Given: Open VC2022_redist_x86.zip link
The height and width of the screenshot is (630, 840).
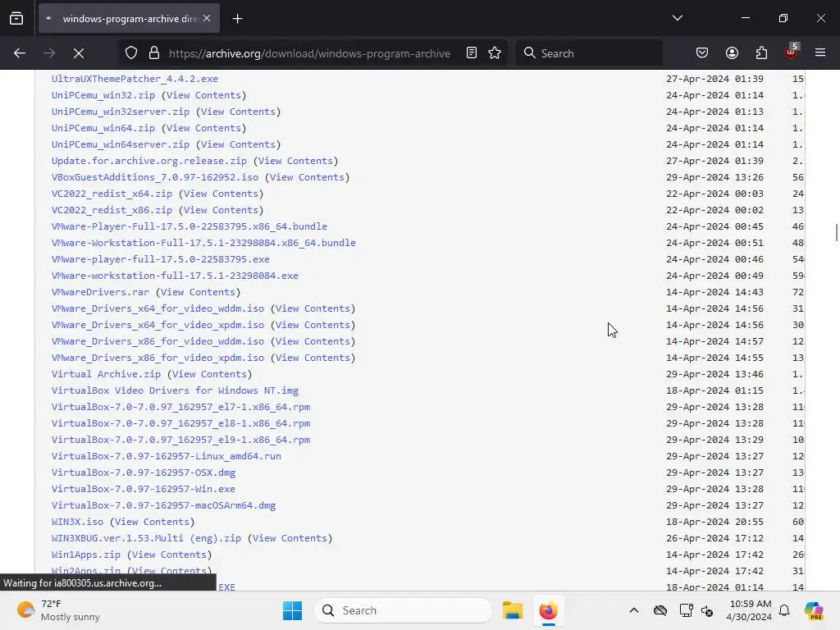Looking at the screenshot, I should pyautogui.click(x=112, y=210).
